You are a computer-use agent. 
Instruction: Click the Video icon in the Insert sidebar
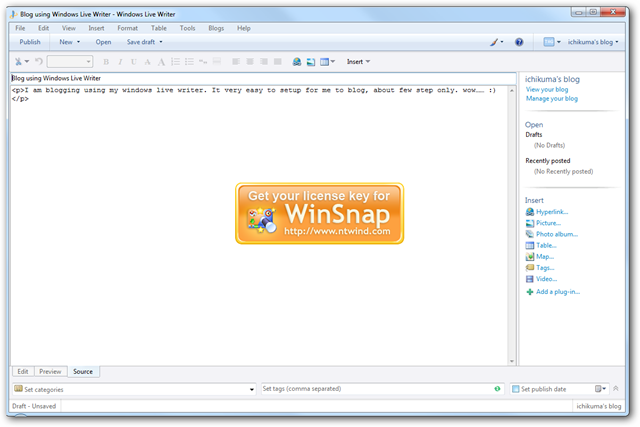click(530, 279)
